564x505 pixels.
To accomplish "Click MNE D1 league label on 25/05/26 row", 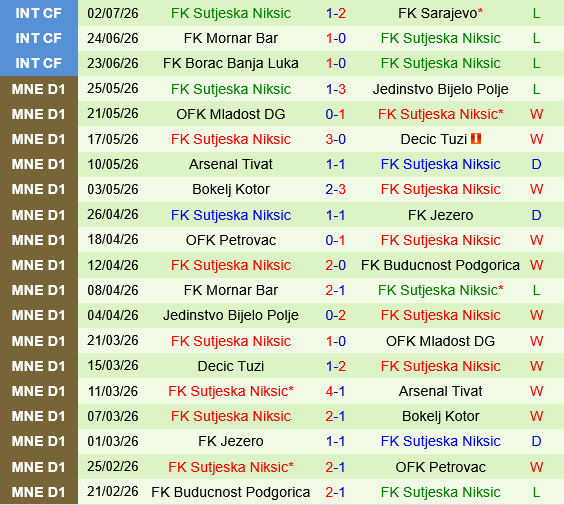I will tap(38, 89).
